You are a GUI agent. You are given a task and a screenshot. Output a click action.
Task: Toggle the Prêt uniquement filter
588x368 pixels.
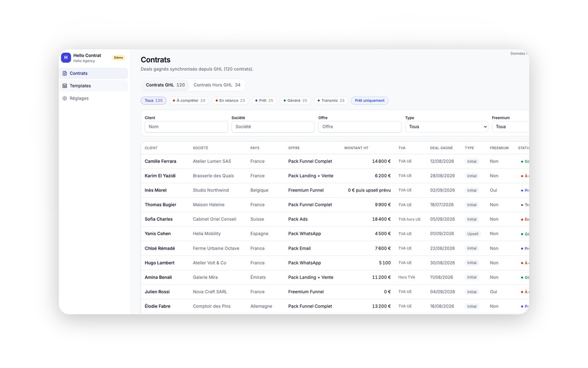[x=369, y=100]
